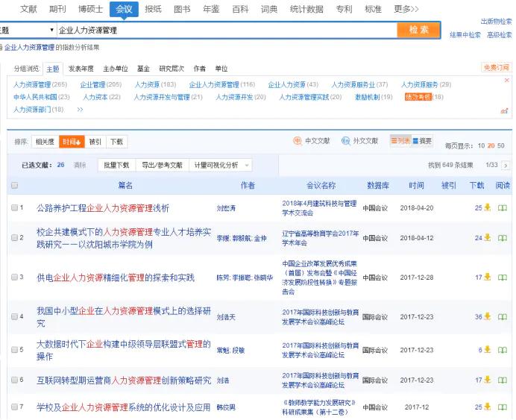Close the topic group panel with the red X
This screenshot has height=420, width=516.
tap(507, 81)
